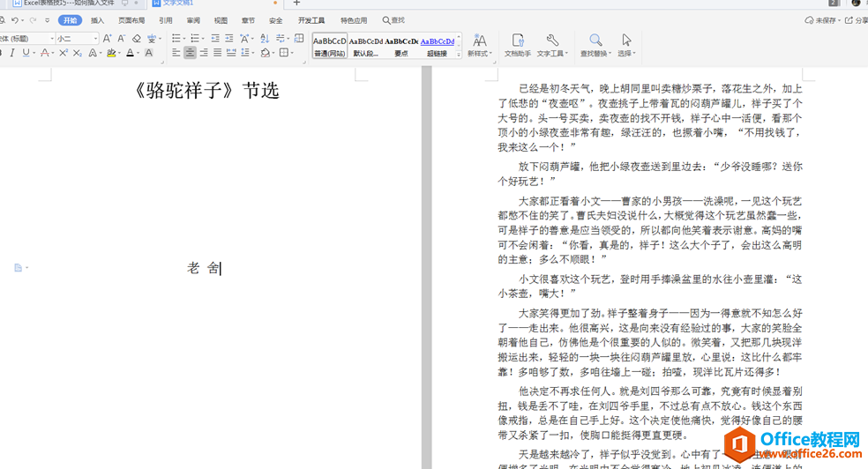Click the 查找 search box

tap(393, 20)
